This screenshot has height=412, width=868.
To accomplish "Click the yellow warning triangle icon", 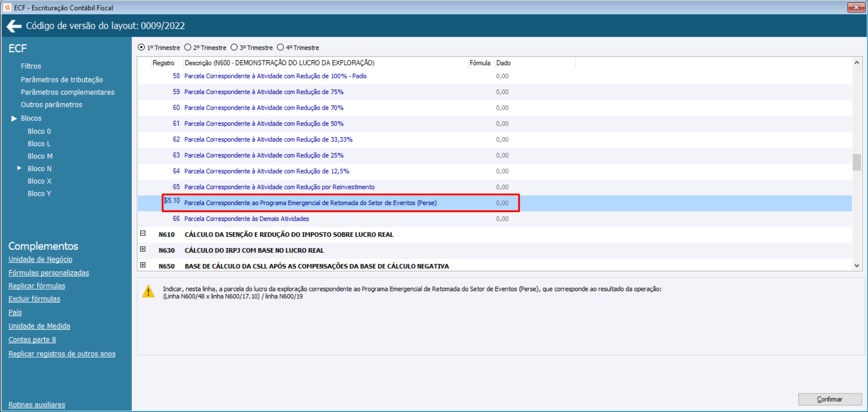I will pyautogui.click(x=148, y=292).
